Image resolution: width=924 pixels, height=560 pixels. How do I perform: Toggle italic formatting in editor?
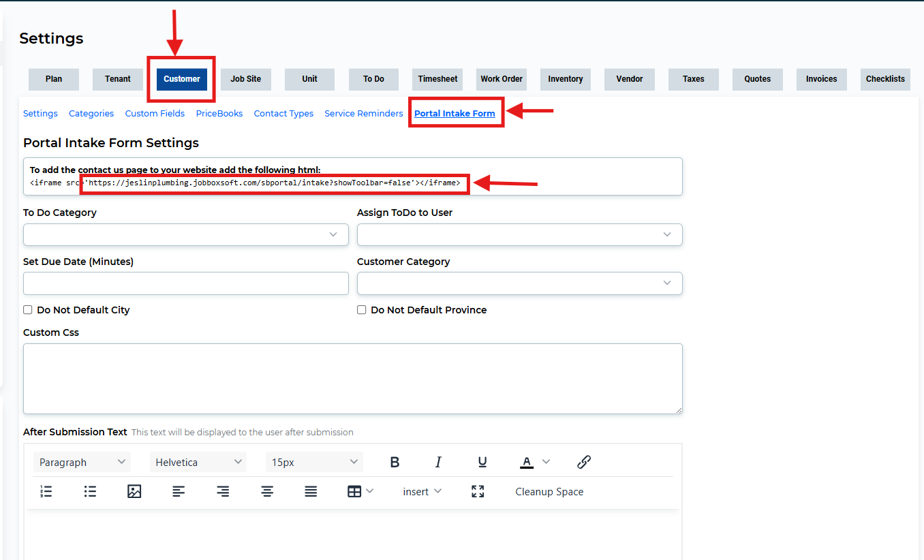(x=438, y=462)
